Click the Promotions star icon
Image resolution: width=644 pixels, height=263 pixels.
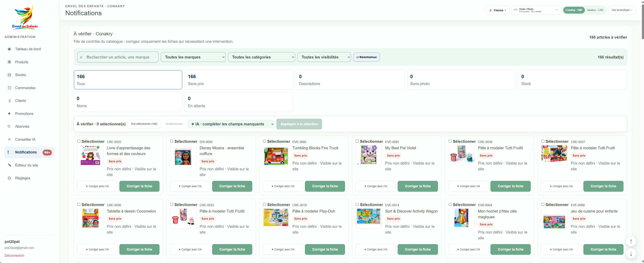pyautogui.click(x=9, y=114)
